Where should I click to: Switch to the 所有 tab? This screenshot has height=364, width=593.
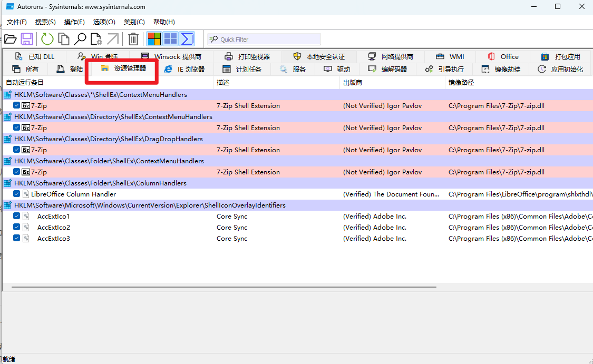(x=25, y=69)
